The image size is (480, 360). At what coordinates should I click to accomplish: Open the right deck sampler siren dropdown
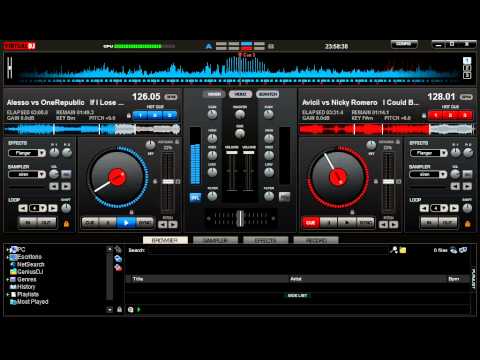click(x=428, y=174)
